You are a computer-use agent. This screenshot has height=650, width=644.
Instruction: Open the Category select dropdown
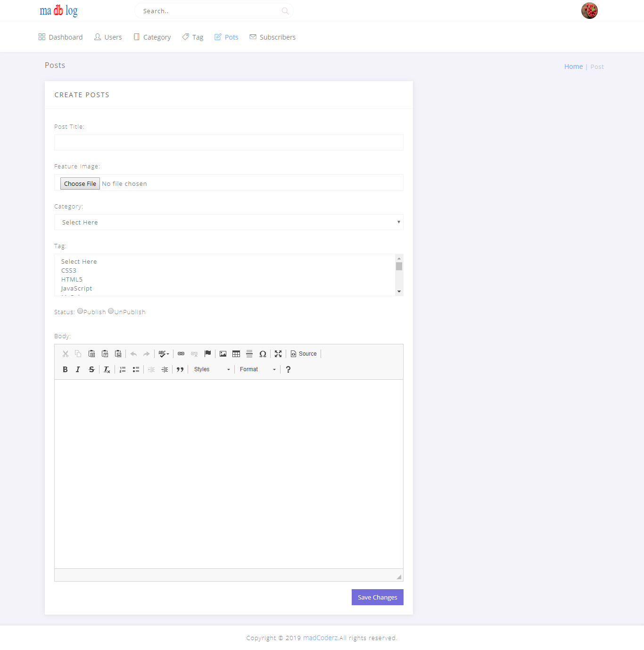(229, 222)
